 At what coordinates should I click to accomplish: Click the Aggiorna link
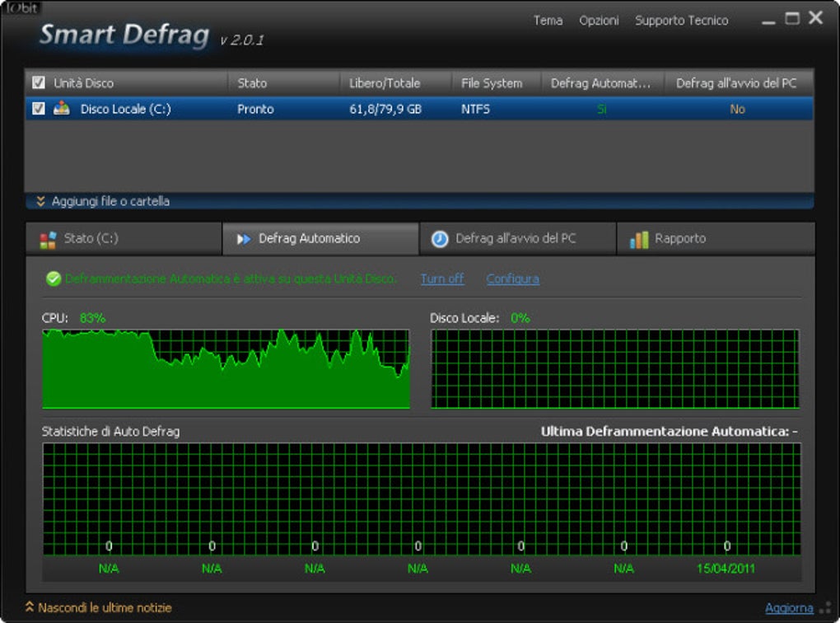(x=789, y=608)
